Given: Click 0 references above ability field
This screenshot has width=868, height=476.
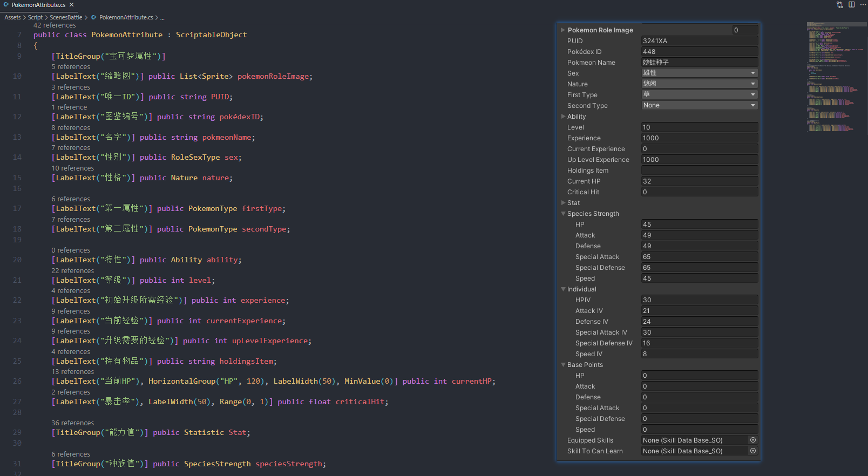Looking at the screenshot, I should pyautogui.click(x=71, y=250).
